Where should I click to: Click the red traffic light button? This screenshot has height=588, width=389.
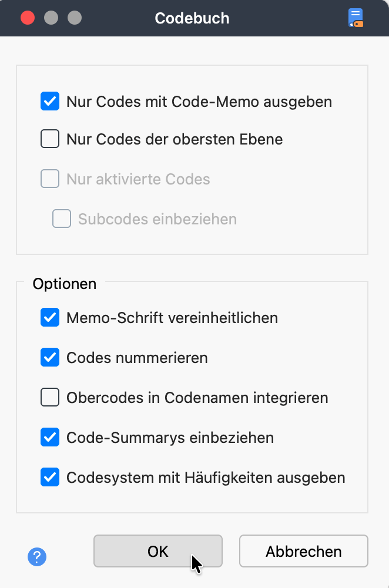pos(27,18)
